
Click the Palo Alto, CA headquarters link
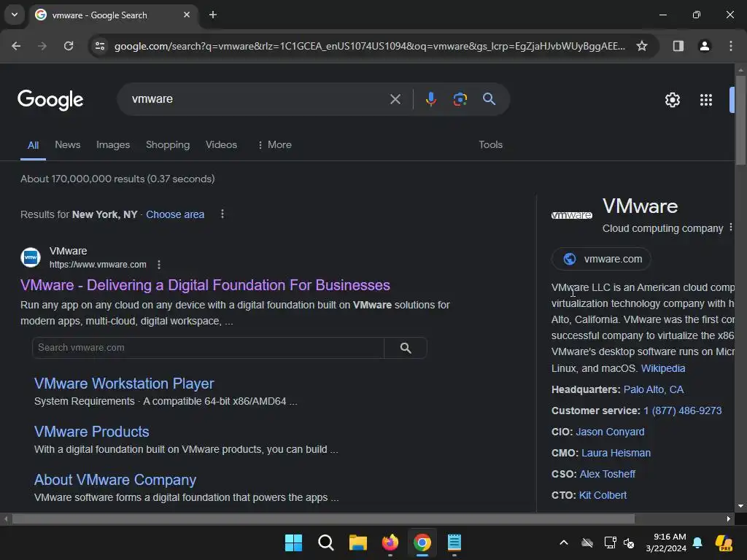click(x=653, y=389)
